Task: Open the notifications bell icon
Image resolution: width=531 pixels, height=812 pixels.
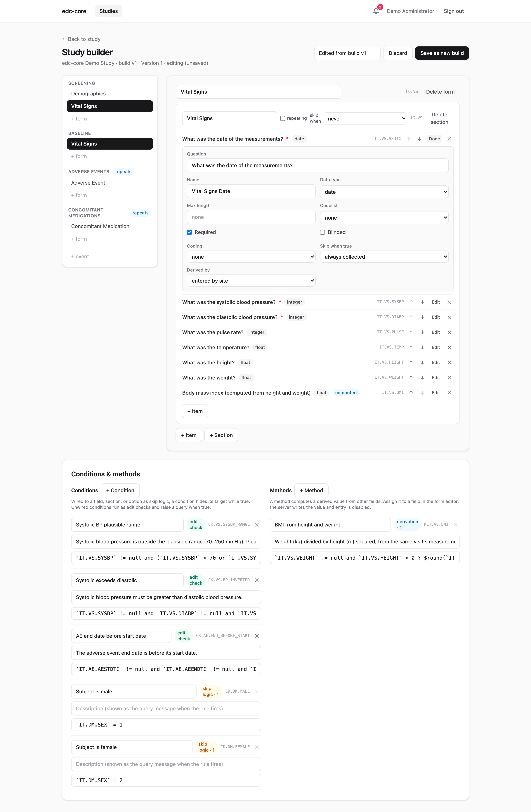Action: pyautogui.click(x=376, y=11)
